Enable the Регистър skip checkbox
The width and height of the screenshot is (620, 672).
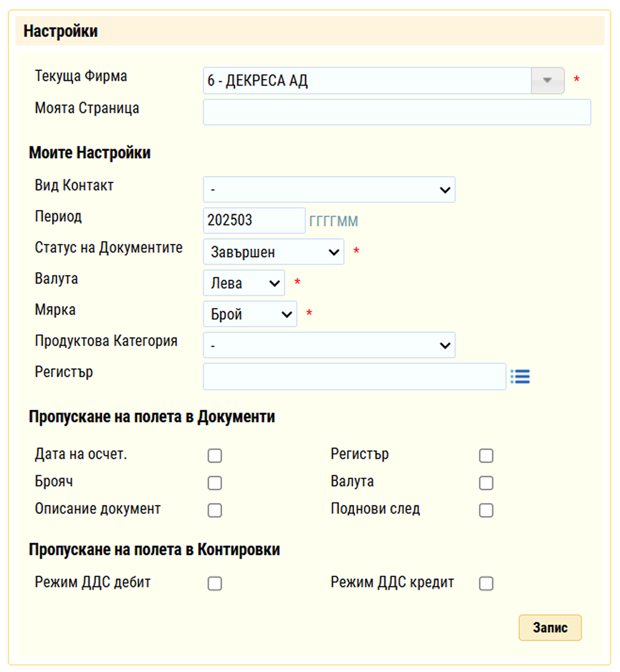[486, 456]
